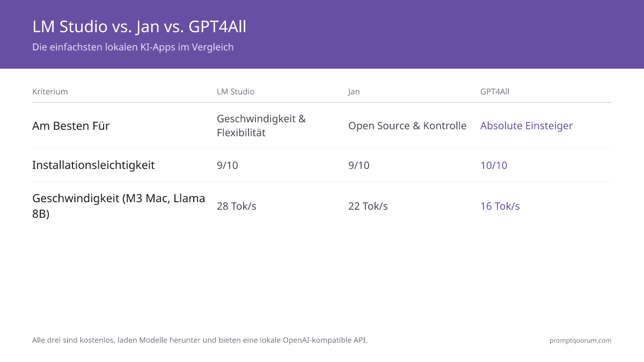The image size is (644, 362).
Task: Click the Absolute Einsteiger highlighted text
Action: 526,126
